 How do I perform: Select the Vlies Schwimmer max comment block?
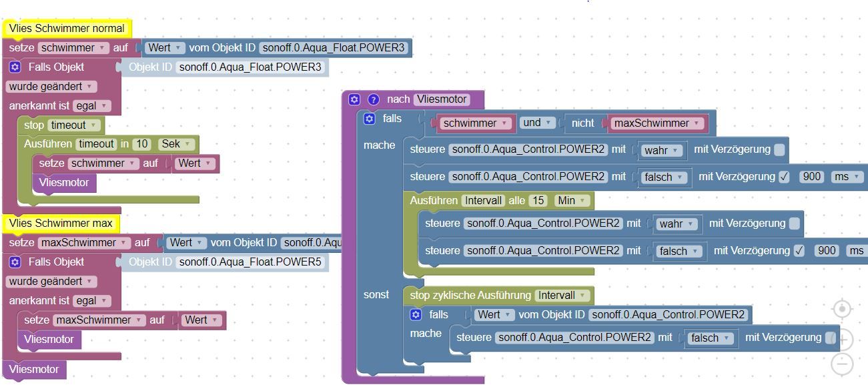61,223
